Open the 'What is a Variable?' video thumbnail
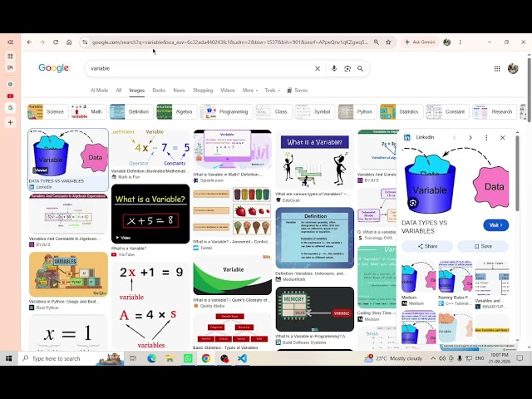This screenshot has width=532, height=399. (x=150, y=214)
